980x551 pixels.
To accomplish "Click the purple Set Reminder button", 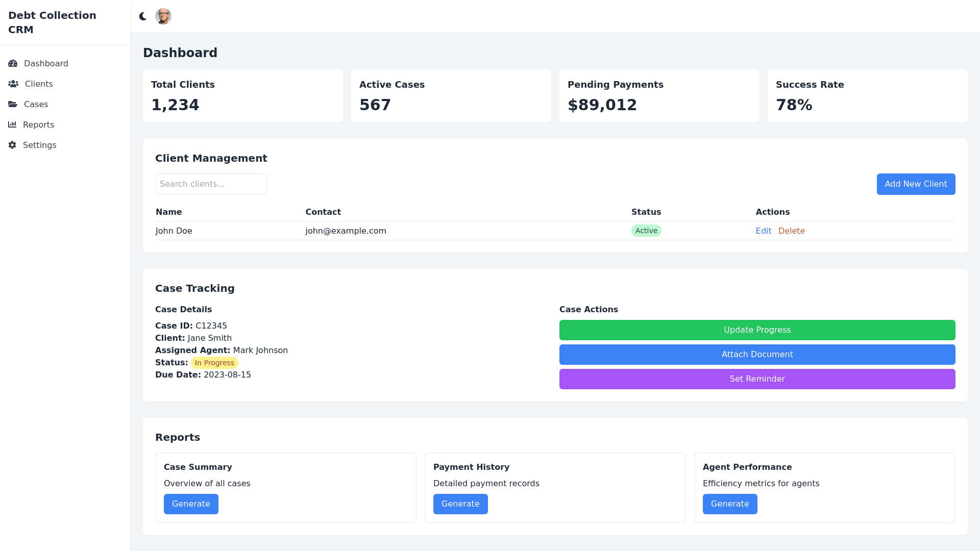I will pyautogui.click(x=757, y=379).
